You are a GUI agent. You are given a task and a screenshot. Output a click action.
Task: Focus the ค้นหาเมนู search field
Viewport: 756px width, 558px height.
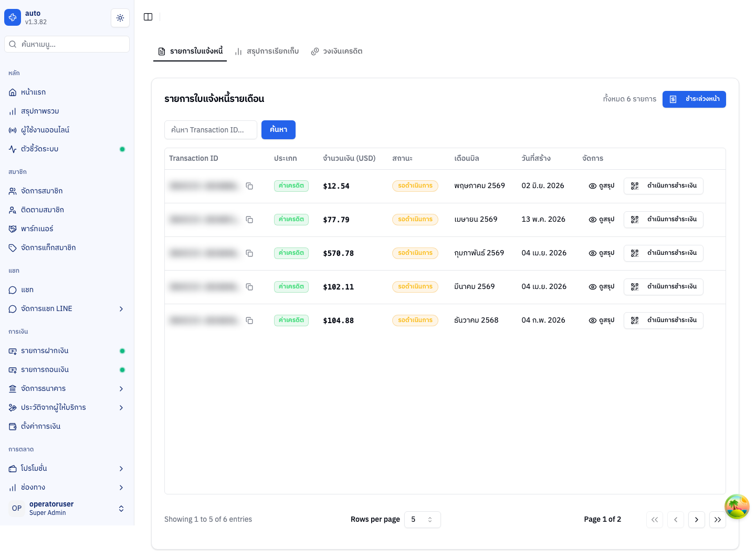[x=67, y=44]
